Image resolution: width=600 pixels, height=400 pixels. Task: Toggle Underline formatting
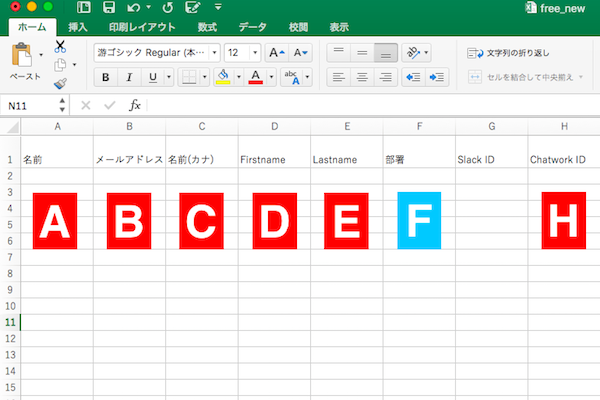(x=152, y=77)
